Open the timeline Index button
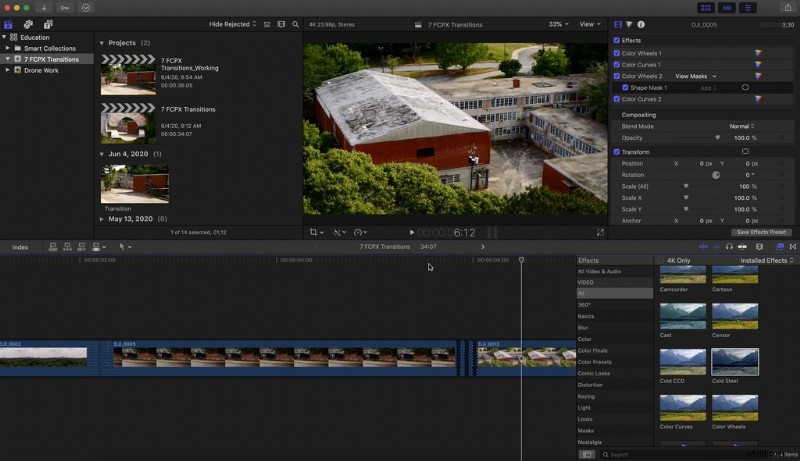The image size is (800, 461). click(20, 247)
